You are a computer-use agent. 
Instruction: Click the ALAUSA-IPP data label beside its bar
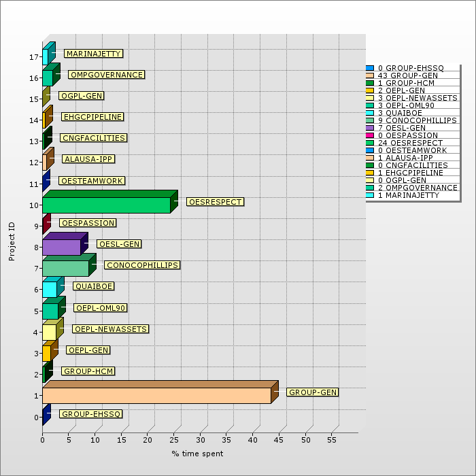(88, 158)
